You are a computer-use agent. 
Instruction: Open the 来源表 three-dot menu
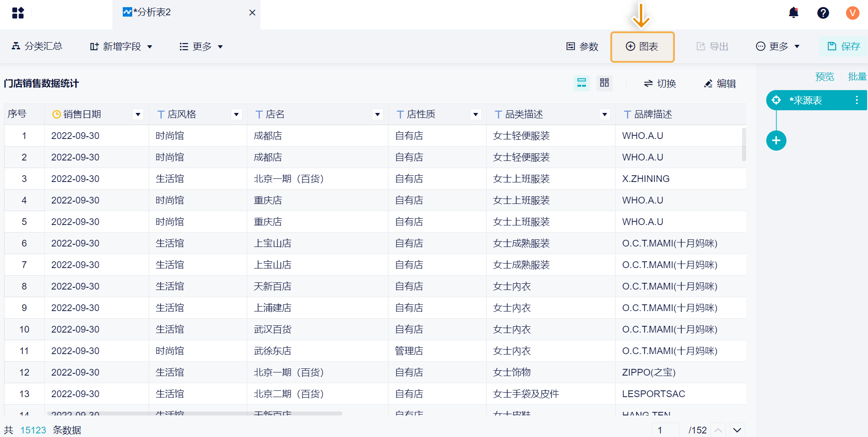[x=856, y=100]
